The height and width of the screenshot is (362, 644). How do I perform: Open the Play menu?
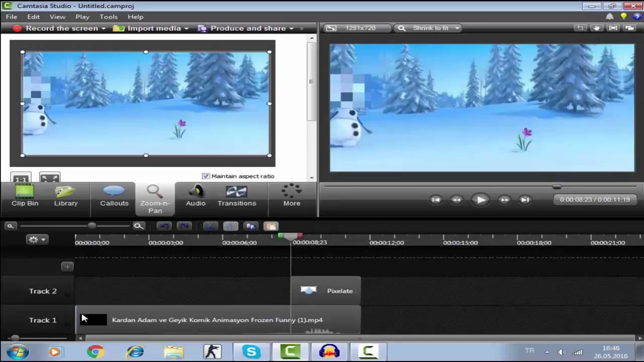point(83,17)
